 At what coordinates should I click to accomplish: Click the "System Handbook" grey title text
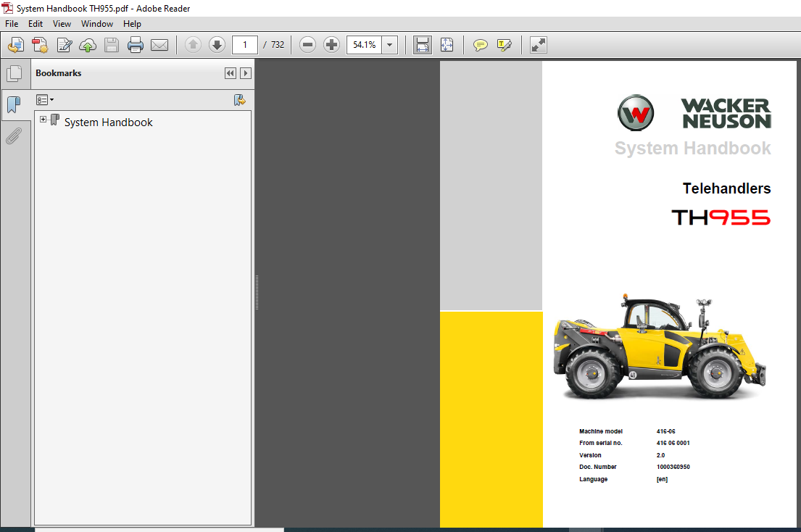pos(693,148)
